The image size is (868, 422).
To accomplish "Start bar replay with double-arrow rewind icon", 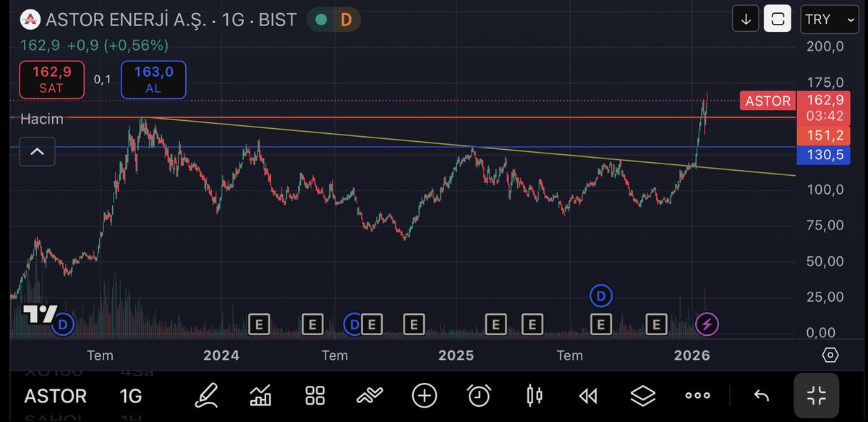I will click(x=588, y=395).
